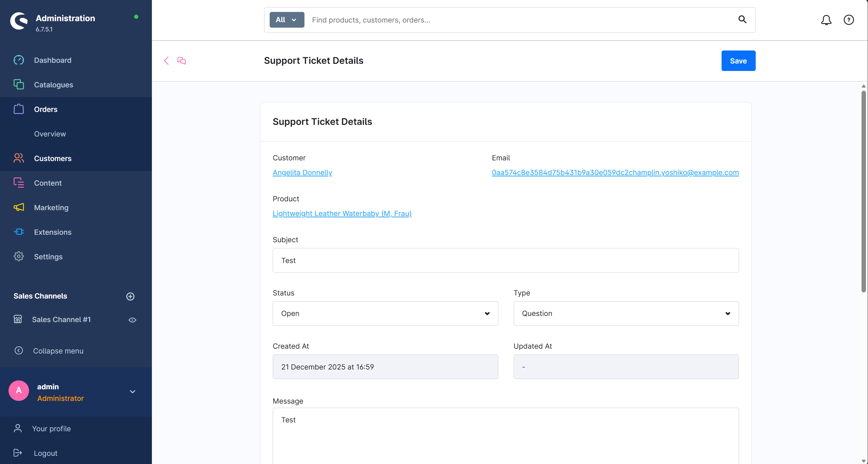Open Lightweight Leather Waterbaby product link
Image resolution: width=868 pixels, height=464 pixels.
click(x=342, y=214)
